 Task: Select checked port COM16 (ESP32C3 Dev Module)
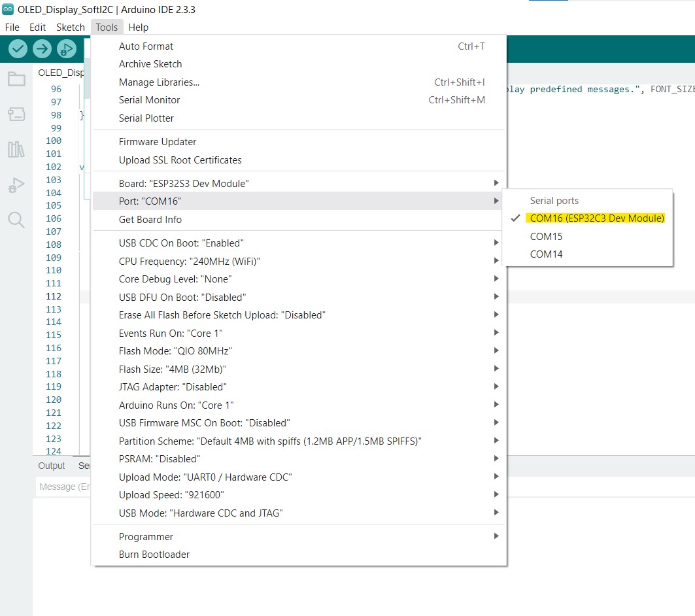tap(588, 218)
